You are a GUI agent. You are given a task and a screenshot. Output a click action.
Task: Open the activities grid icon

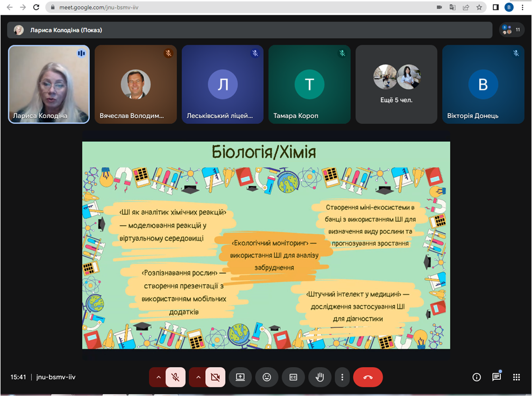pos(517,377)
